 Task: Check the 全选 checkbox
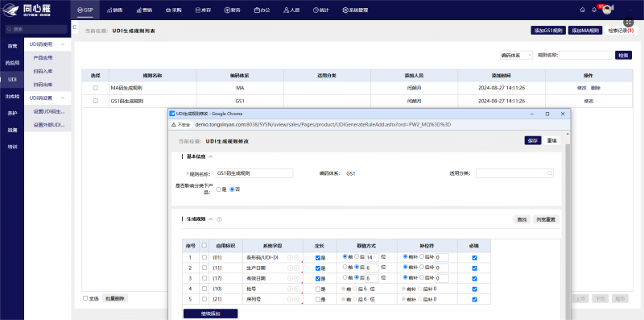point(85,298)
